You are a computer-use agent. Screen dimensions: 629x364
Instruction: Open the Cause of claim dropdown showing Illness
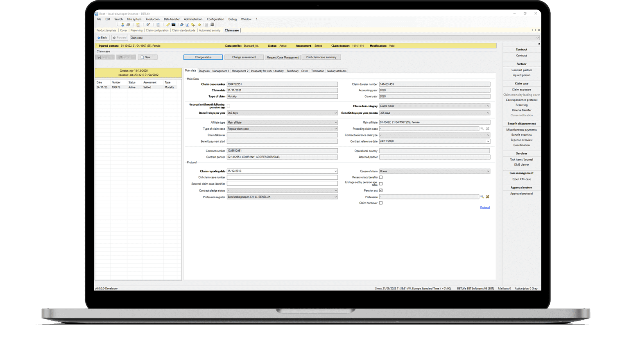click(487, 171)
